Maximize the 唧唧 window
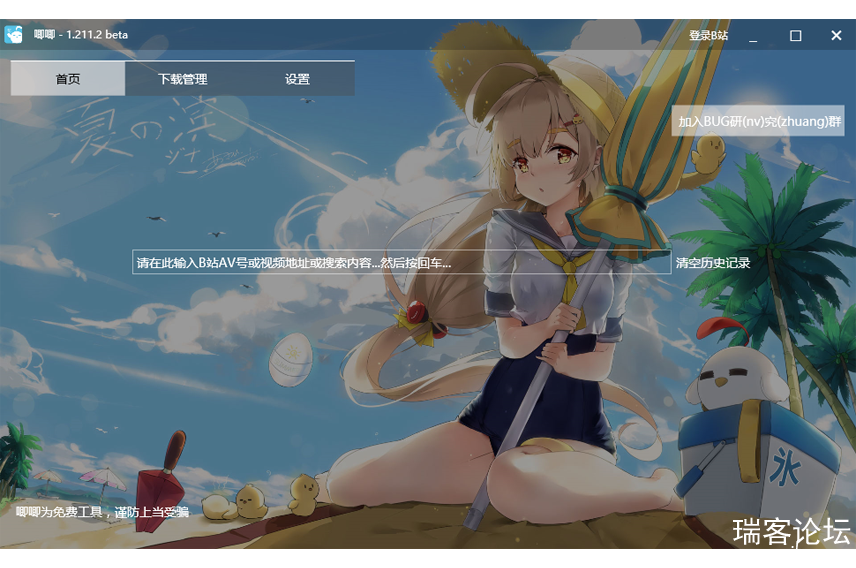This screenshot has height=568, width=856. click(x=795, y=36)
